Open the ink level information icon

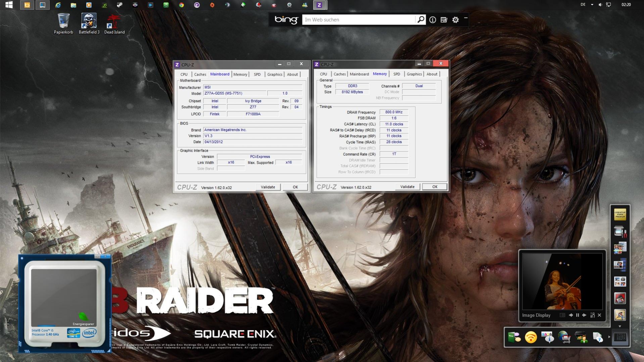[547, 337]
